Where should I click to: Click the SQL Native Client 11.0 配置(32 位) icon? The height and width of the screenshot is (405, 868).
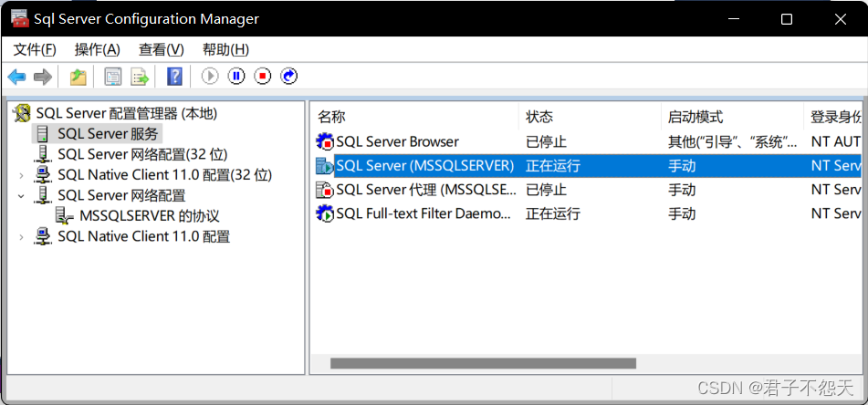point(43,175)
